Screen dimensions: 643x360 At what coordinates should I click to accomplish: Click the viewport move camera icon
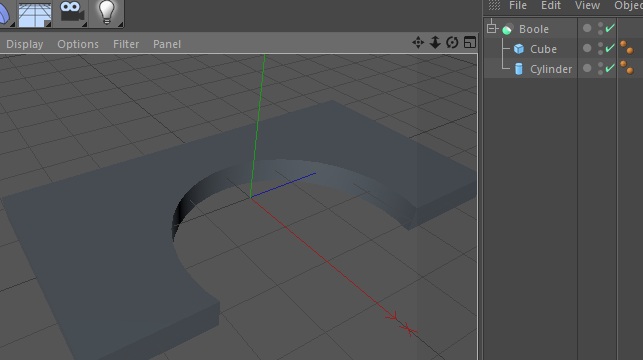pos(418,42)
